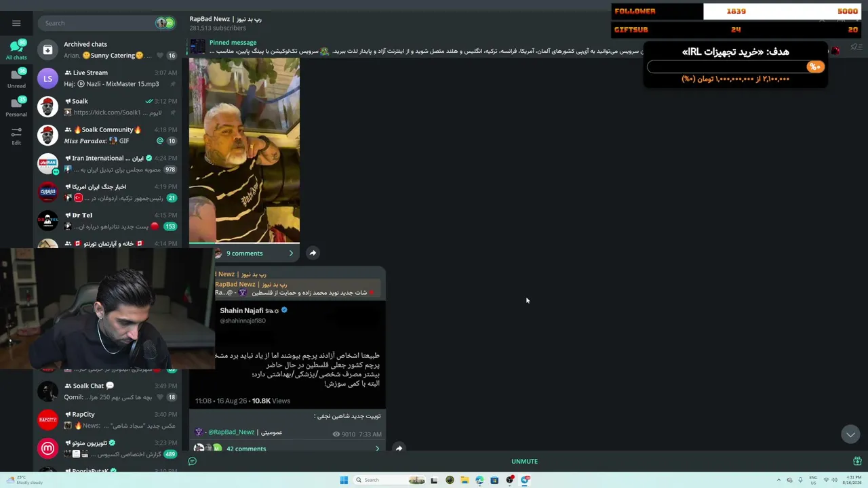Forward the tweet post with share arrow
Viewport: 868px width, 488px height.
coord(399,448)
